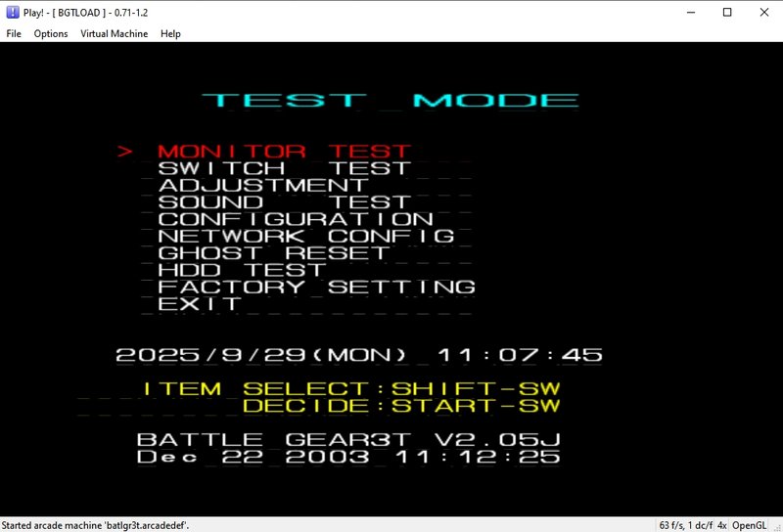This screenshot has width=783, height=532.
Task: Select MONITOR TEST menu entry
Action: click(284, 152)
